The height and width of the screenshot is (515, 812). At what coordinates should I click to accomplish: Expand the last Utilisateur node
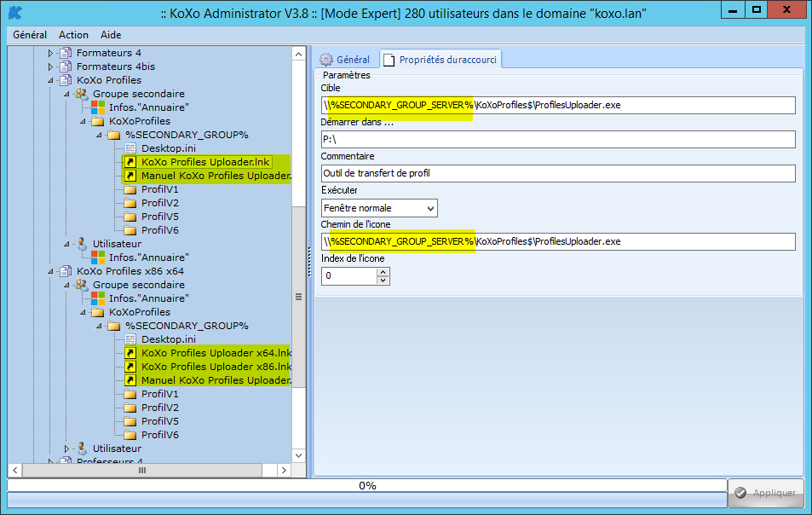66,448
